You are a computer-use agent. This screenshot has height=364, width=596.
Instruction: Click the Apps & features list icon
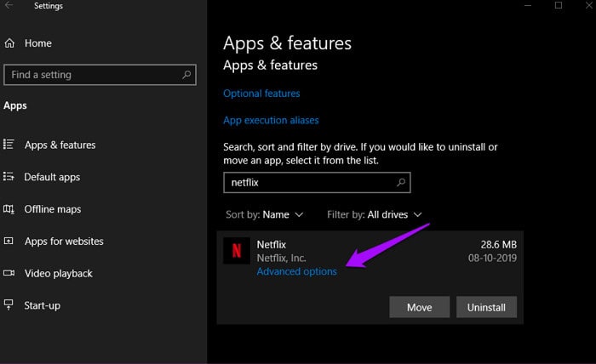point(9,145)
